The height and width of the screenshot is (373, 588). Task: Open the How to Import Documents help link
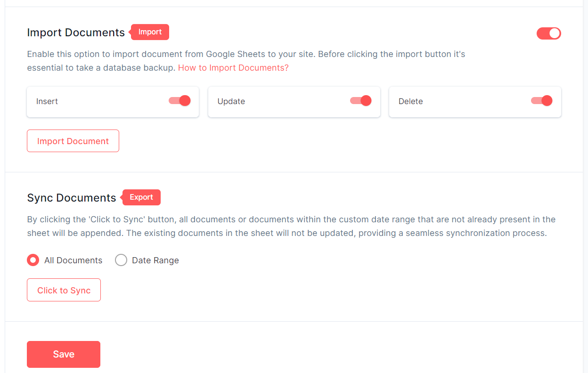(x=233, y=67)
